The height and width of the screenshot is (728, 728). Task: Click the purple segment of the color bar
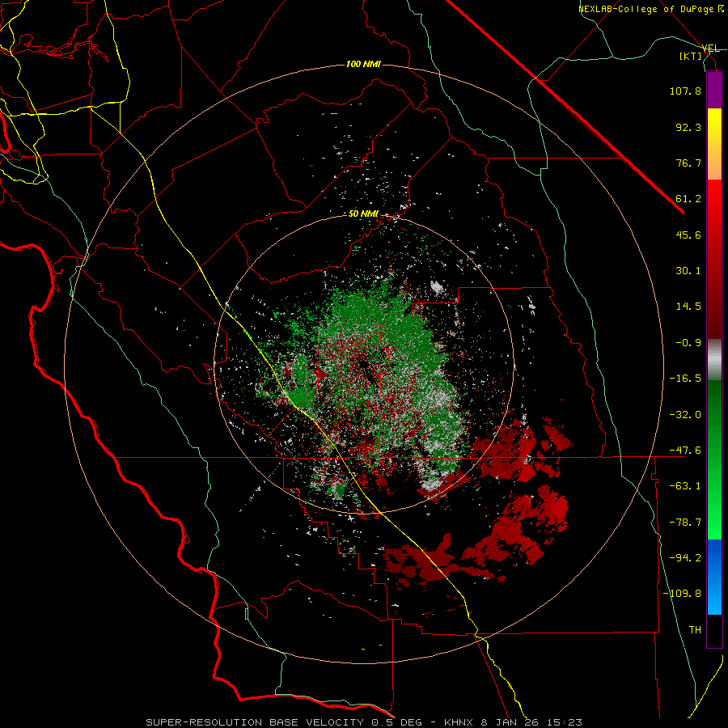714,90
